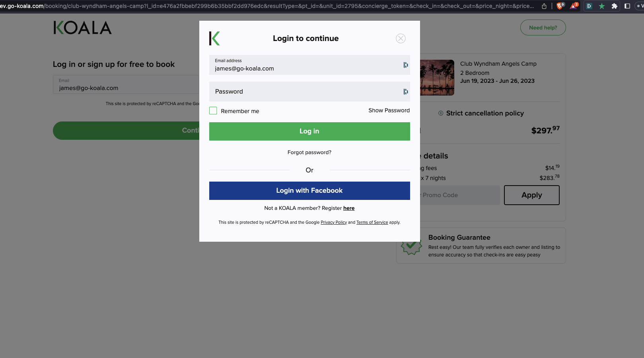
Task: Open the Brave Rewards triangle icon
Action: point(574,6)
